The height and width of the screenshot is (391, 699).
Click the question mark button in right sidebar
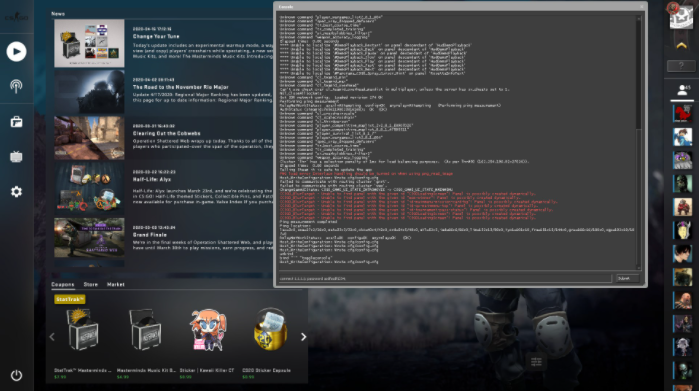[681, 66]
